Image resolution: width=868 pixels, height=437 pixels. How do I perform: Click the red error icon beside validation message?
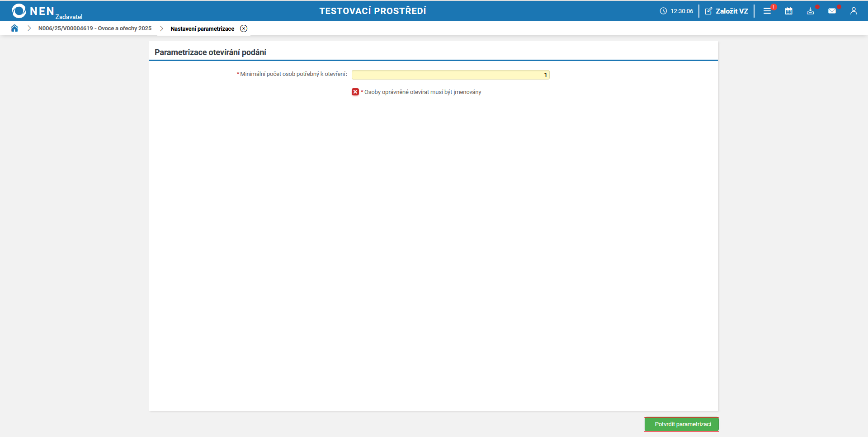[x=355, y=92]
